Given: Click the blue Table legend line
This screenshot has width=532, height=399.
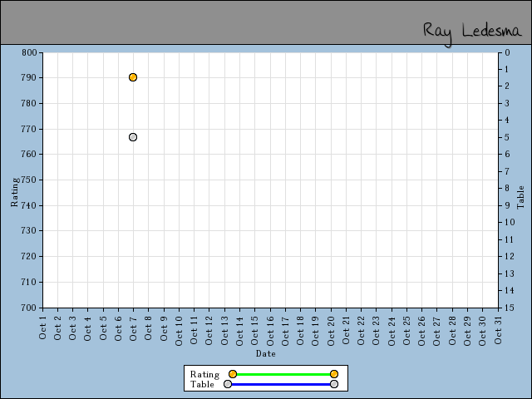Looking at the screenshot, I should point(281,384).
